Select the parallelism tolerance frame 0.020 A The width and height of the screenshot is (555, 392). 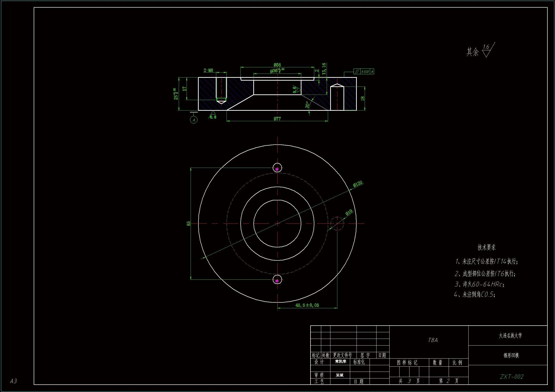[x=364, y=71]
